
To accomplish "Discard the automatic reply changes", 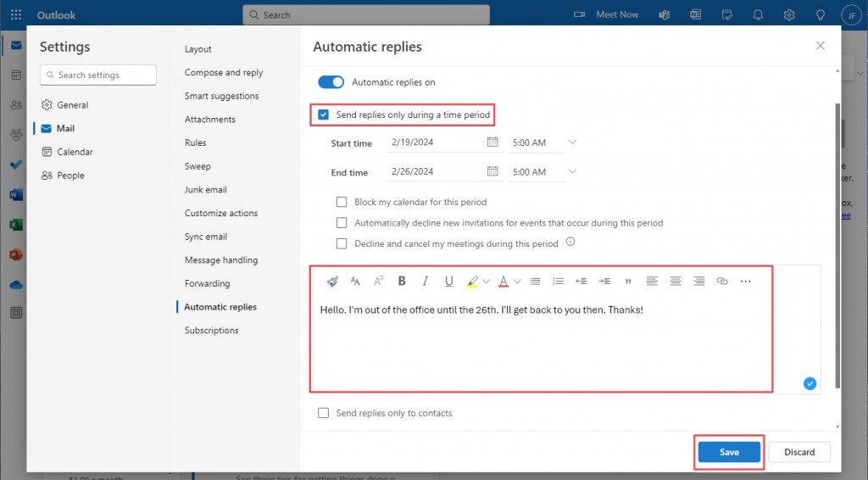I will (799, 452).
